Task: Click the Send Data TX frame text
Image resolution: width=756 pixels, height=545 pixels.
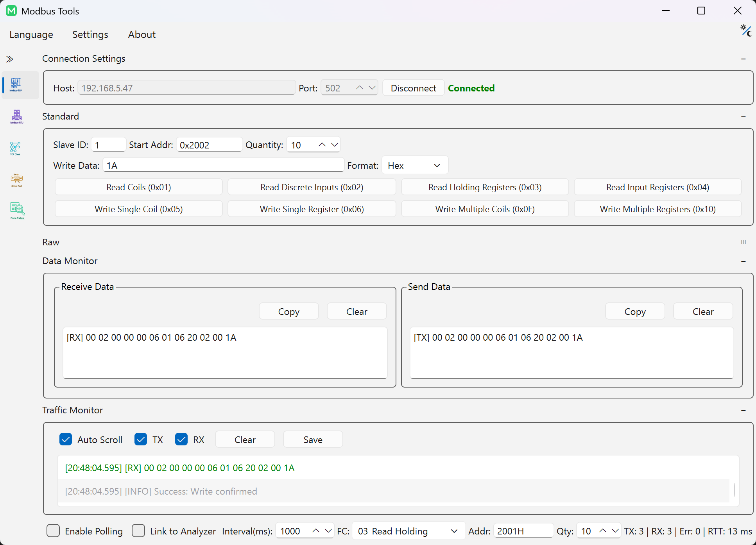Action: 498,338
